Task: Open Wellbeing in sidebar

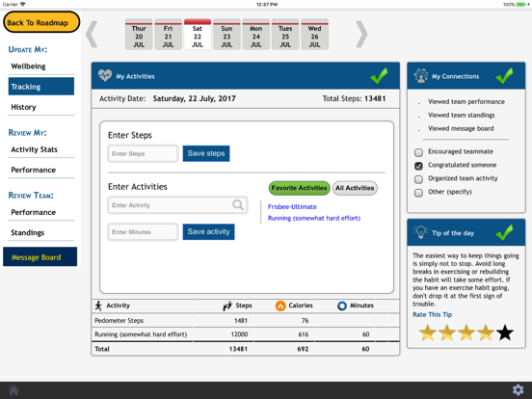Action: 41,66
